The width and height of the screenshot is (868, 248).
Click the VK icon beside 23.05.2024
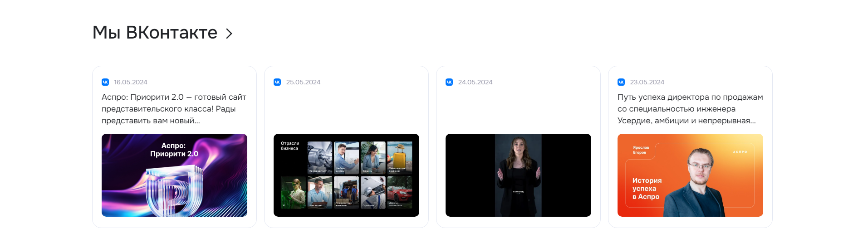(621, 82)
